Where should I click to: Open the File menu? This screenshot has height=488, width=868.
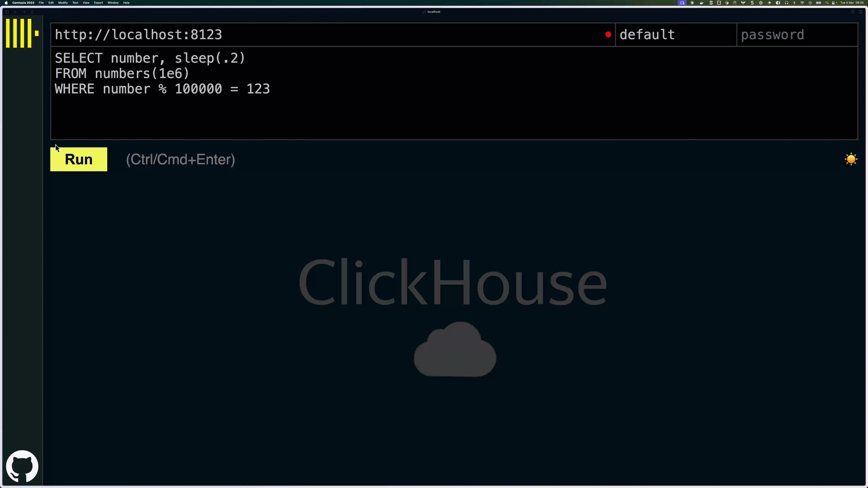coord(41,3)
